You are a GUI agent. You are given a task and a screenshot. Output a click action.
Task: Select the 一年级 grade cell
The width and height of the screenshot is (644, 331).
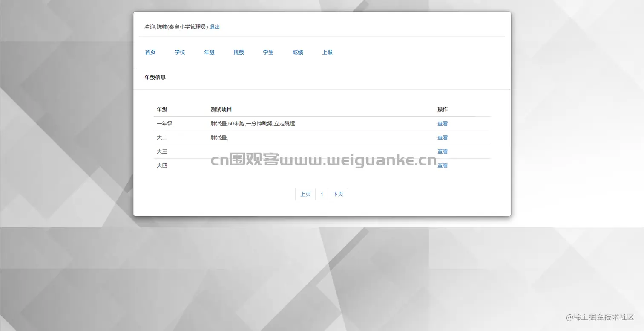(x=164, y=124)
